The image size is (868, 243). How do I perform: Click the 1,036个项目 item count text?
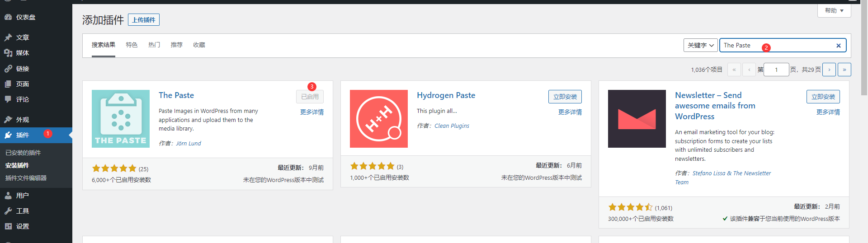click(x=707, y=70)
